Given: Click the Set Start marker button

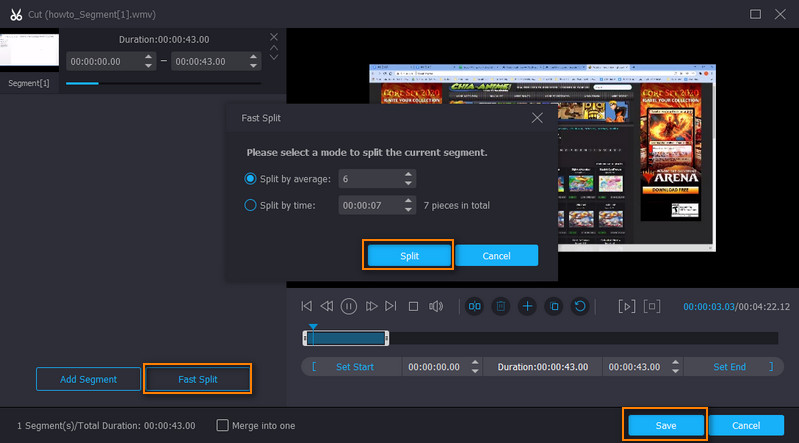Looking at the screenshot, I should [x=354, y=367].
